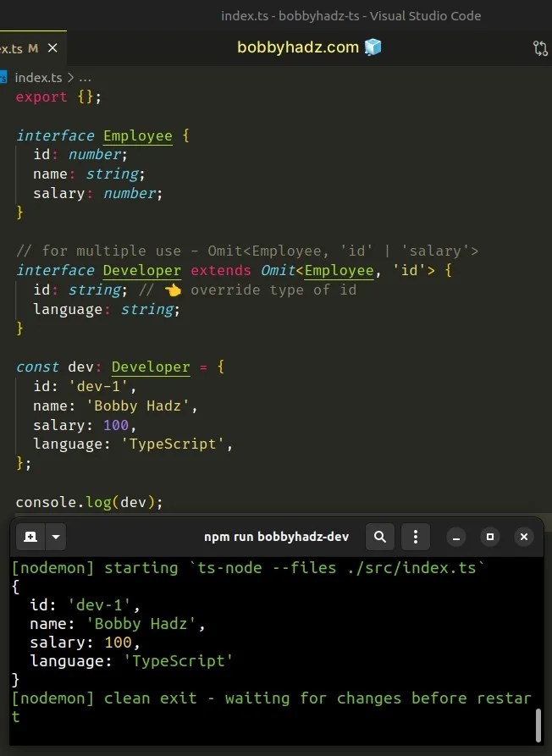Image resolution: width=552 pixels, height=756 pixels.
Task: Click the 'salary: number;' line in Employee
Action: [x=98, y=193]
